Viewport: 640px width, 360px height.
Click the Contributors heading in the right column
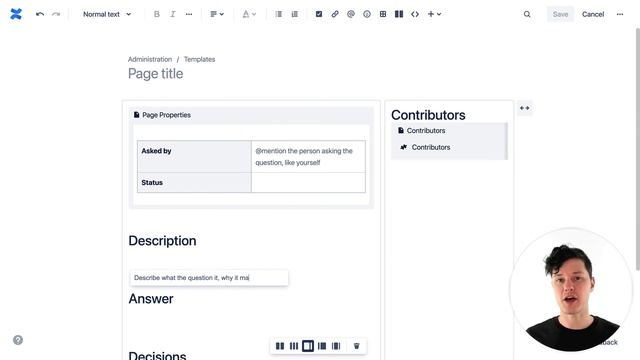click(x=428, y=115)
